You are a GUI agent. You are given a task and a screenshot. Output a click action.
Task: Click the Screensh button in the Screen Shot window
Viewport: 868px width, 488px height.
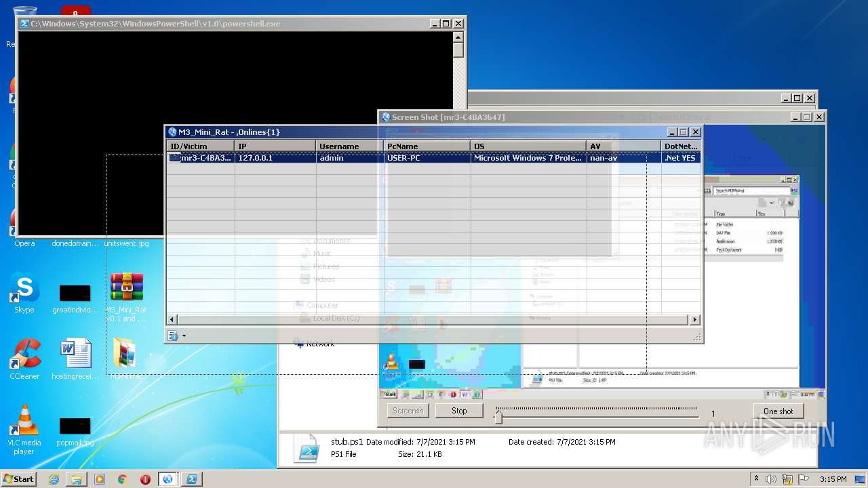click(408, 411)
